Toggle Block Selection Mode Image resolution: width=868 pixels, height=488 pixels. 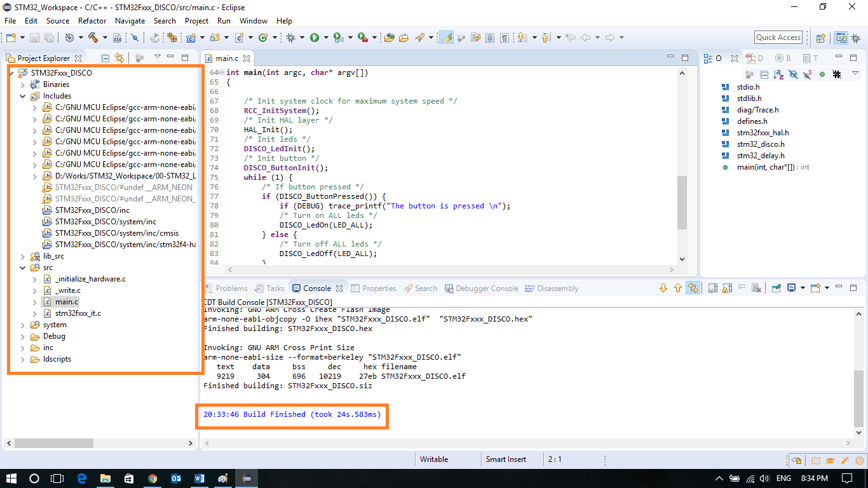point(489,37)
